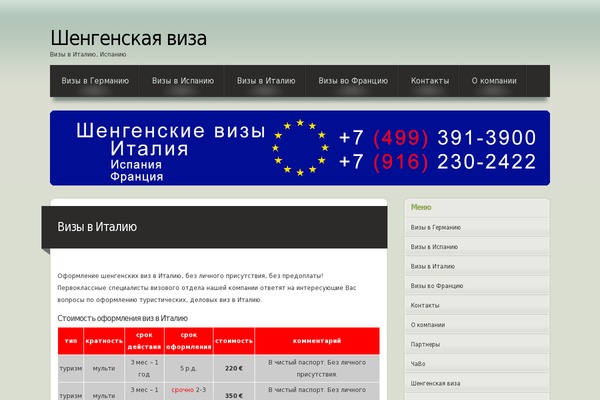
Task: Click the '220 €' price cell
Action: [x=234, y=369]
